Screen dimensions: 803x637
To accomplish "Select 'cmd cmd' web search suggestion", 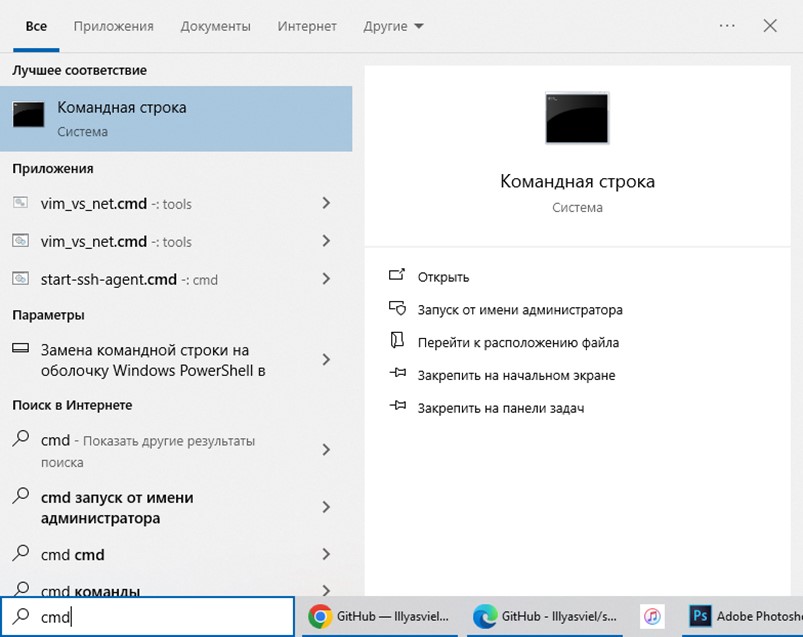I will [73, 555].
